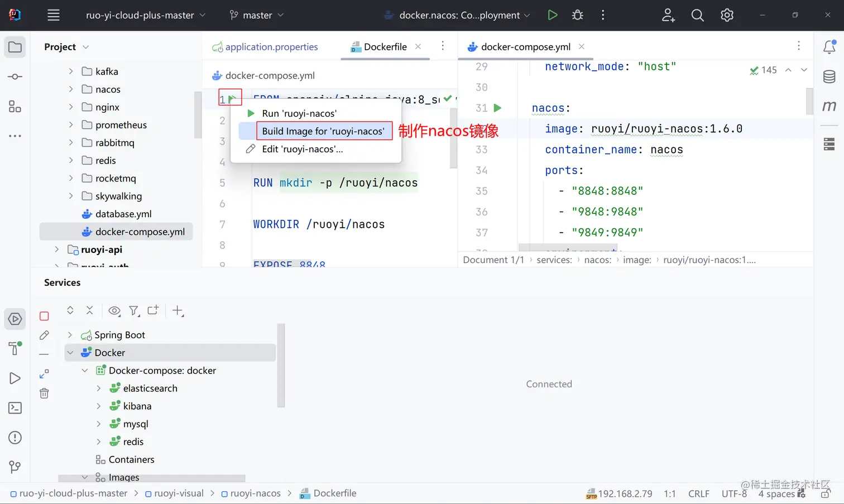Viewport: 844px width, 504px height.
Task: Open the Database tool window
Action: click(x=829, y=77)
